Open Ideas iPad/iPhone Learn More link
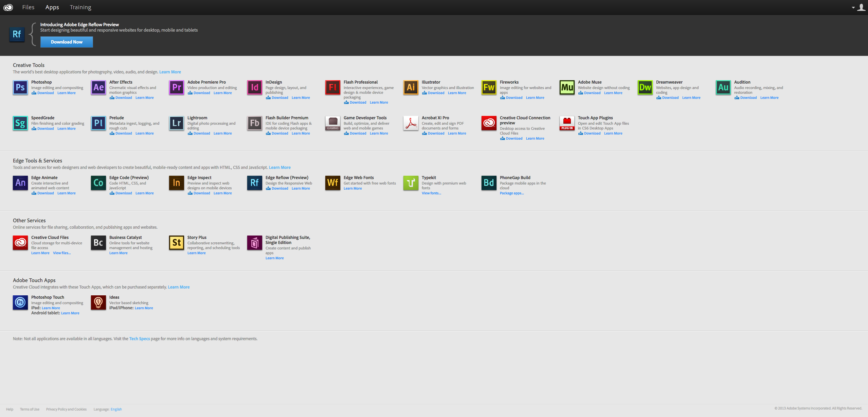 point(144,308)
